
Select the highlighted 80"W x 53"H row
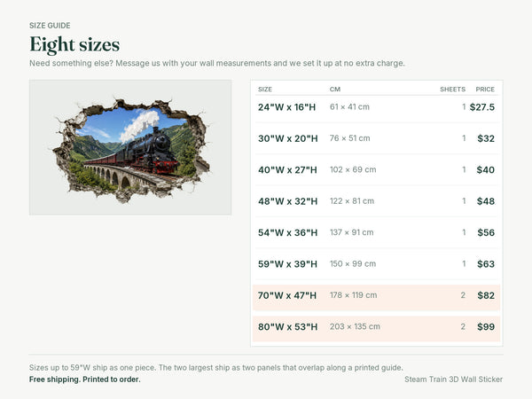377,328
